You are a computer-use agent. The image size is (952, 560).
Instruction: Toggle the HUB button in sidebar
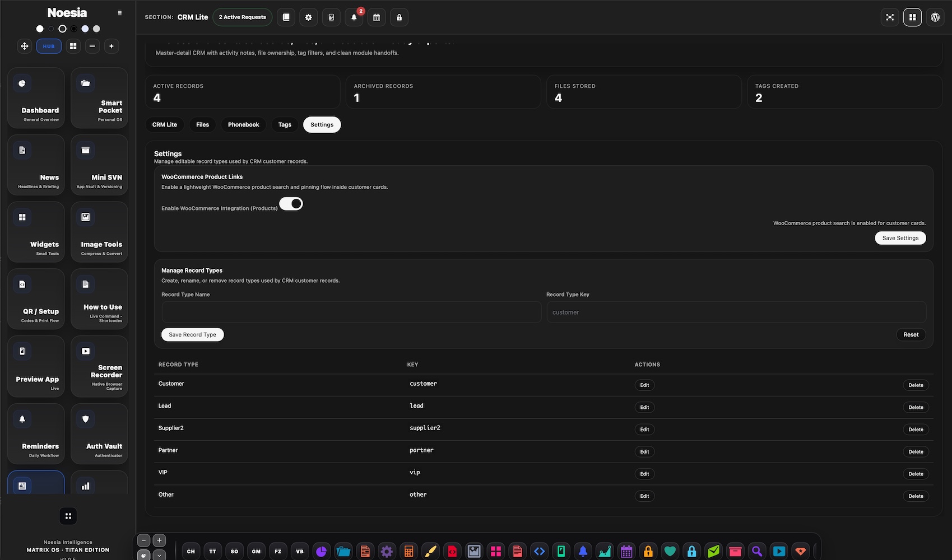coord(49,46)
